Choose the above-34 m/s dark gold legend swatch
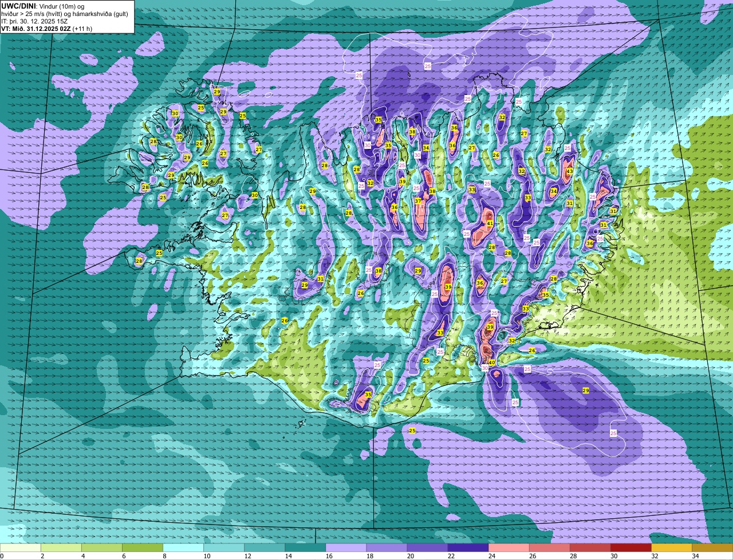This screenshot has width=733, height=560. click(x=712, y=548)
